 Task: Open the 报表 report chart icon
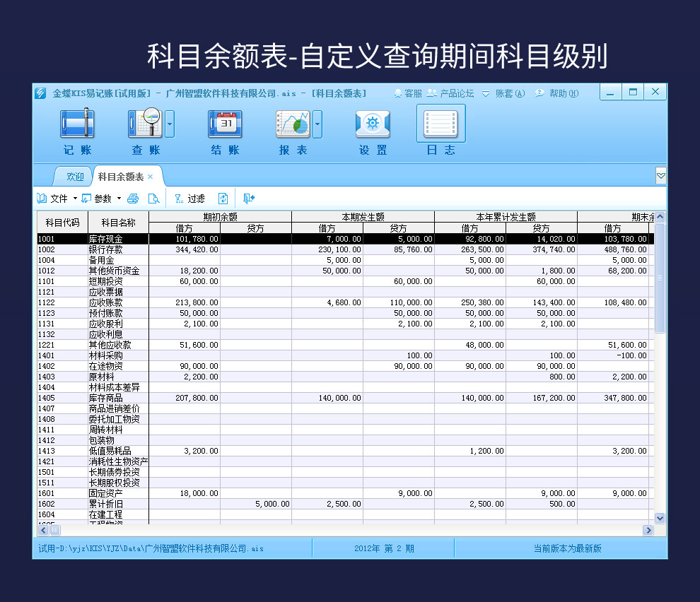tap(293, 124)
